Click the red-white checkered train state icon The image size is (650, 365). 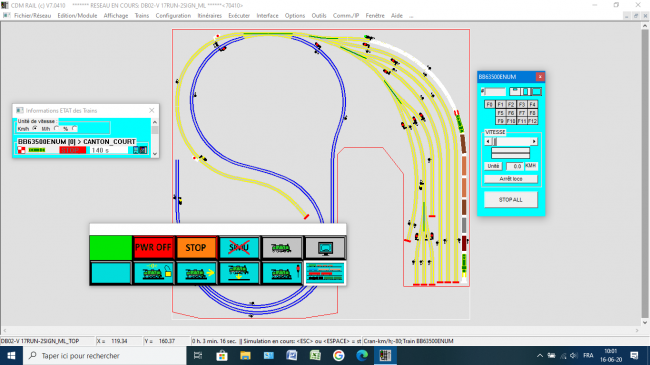[x=22, y=150]
